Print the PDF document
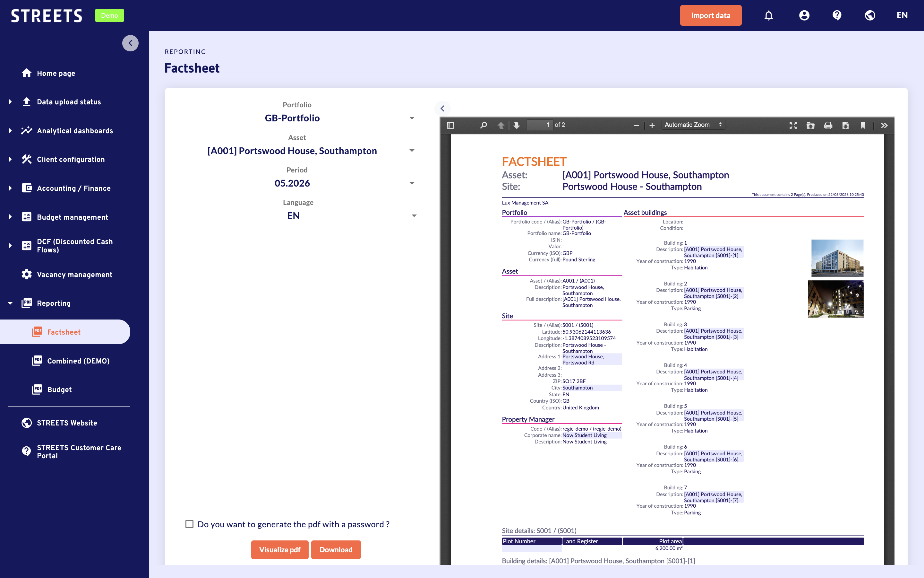The height and width of the screenshot is (578, 924). click(x=828, y=125)
